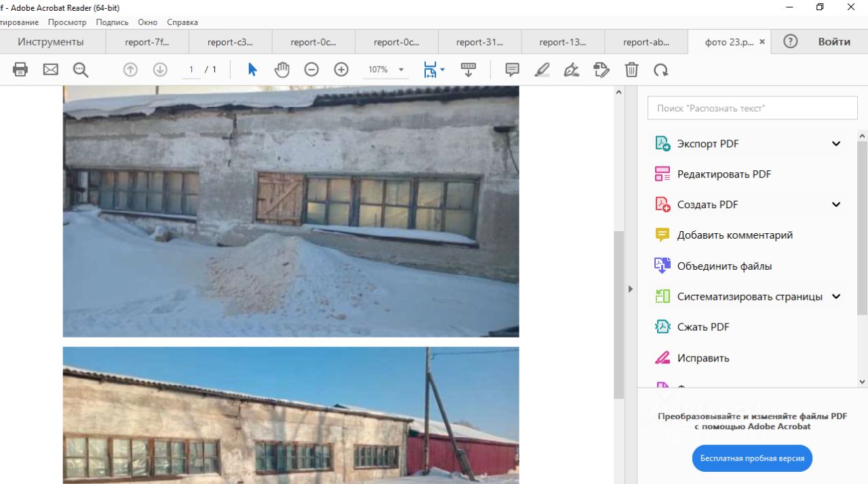Open the Справка menu
The height and width of the screenshot is (484, 868).
182,22
